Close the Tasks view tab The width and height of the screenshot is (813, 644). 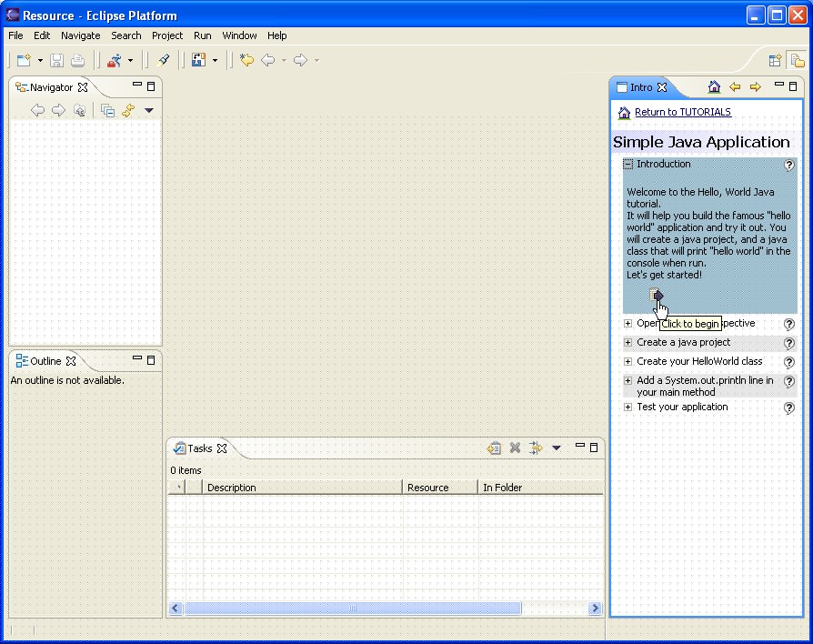[222, 448]
